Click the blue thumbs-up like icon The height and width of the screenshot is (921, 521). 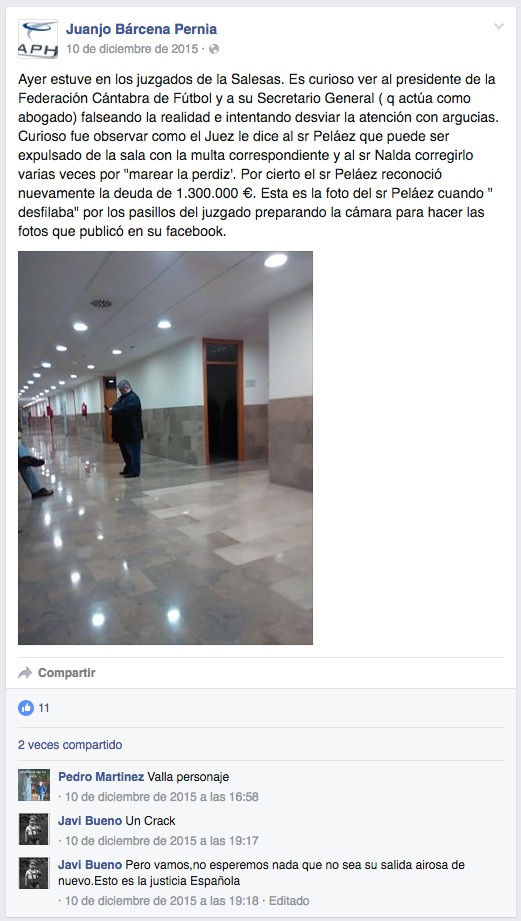click(x=26, y=708)
